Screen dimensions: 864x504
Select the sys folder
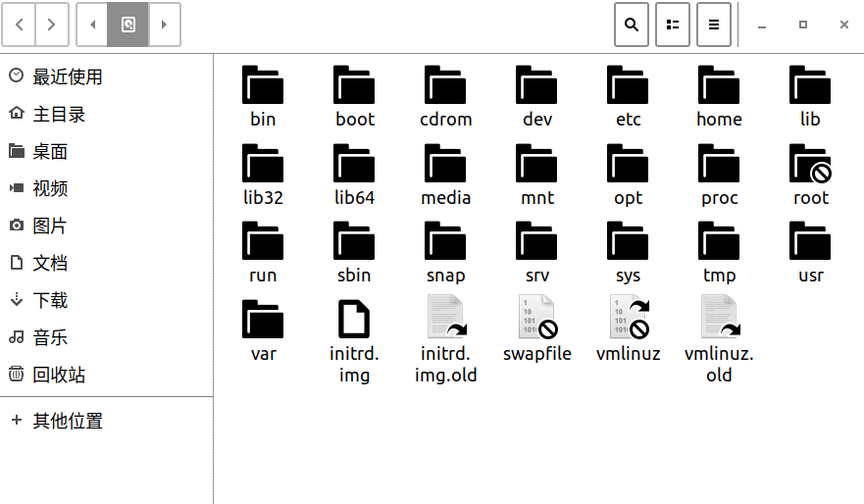click(628, 252)
